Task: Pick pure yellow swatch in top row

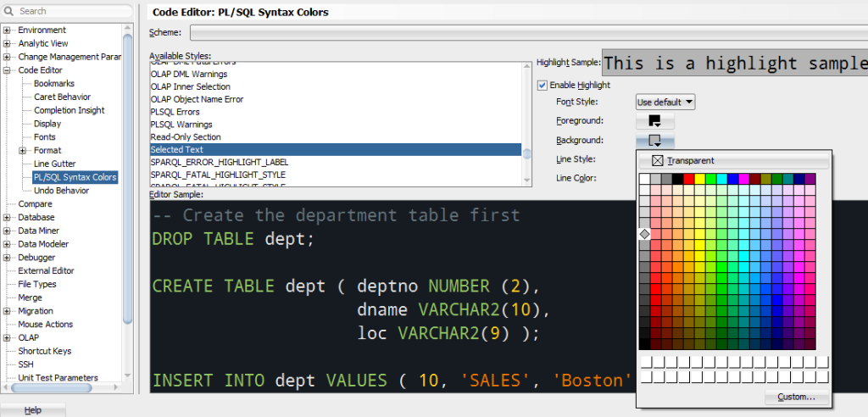Action: click(699, 179)
